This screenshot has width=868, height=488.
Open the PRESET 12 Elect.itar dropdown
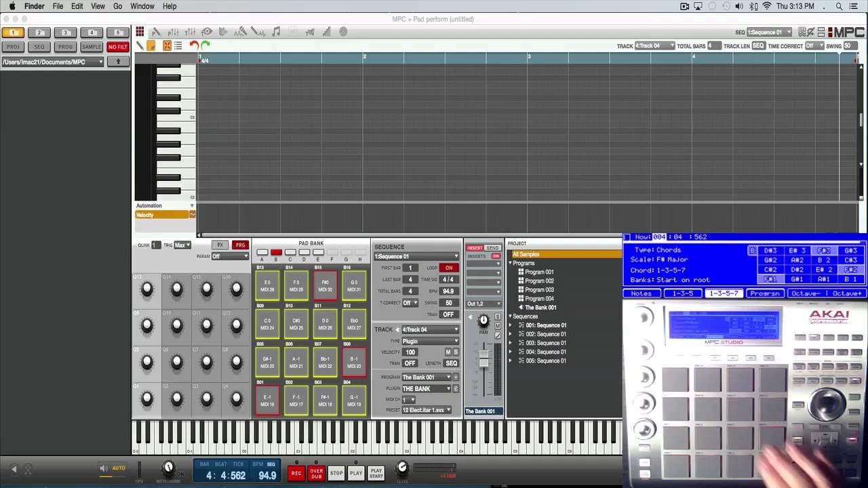point(426,410)
